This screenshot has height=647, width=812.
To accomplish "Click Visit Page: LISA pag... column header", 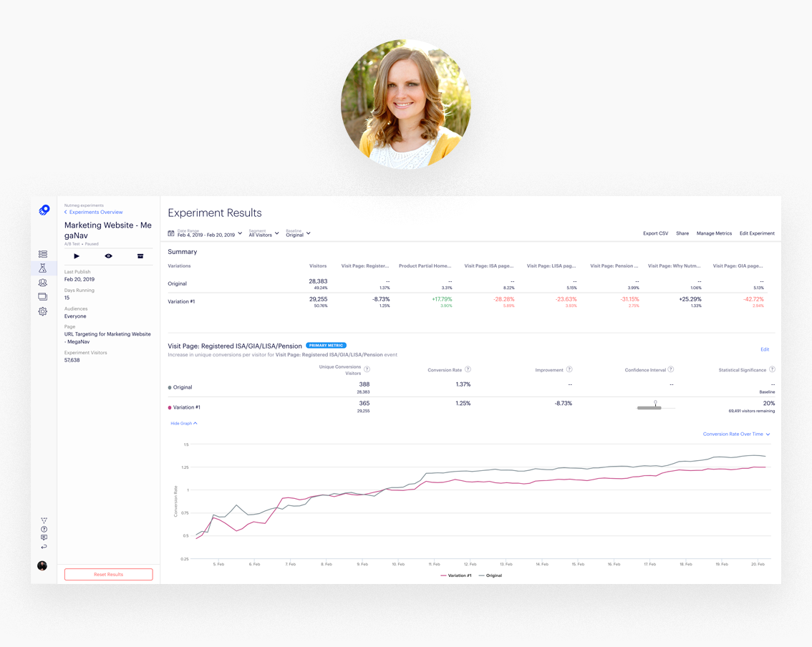I will click(551, 266).
